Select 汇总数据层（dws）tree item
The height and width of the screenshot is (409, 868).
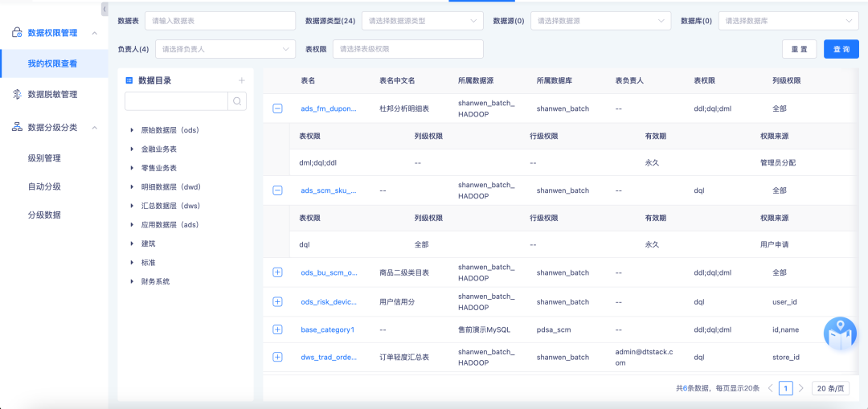coord(170,206)
